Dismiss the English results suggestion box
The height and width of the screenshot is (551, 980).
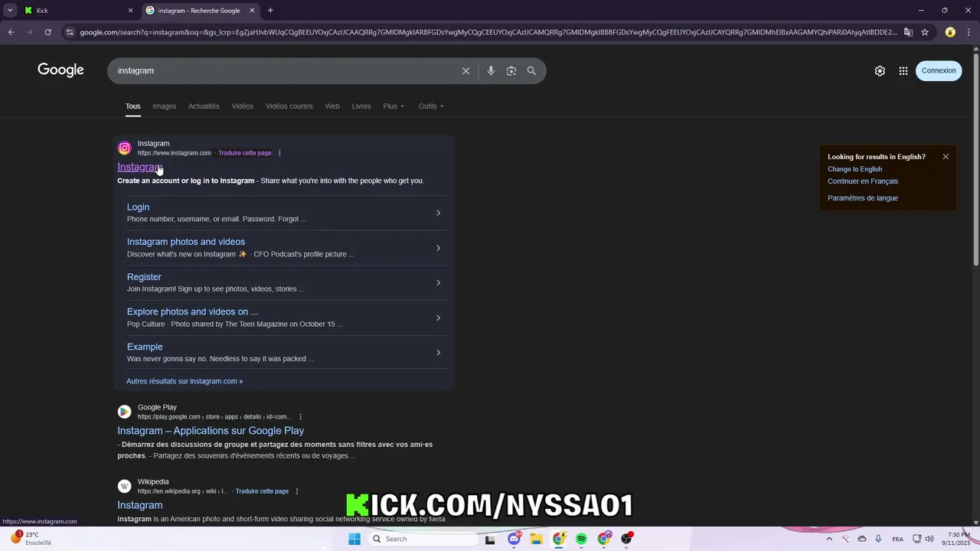tap(946, 157)
